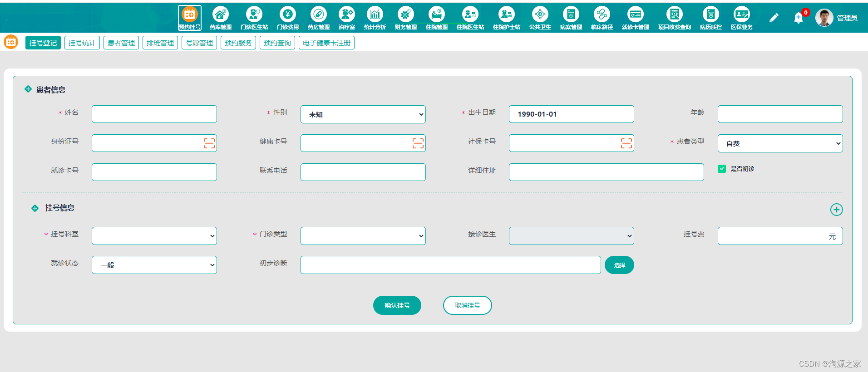Screen dimensions: 868x372
Task: Focus the 联系电话 input field
Action: (x=363, y=172)
